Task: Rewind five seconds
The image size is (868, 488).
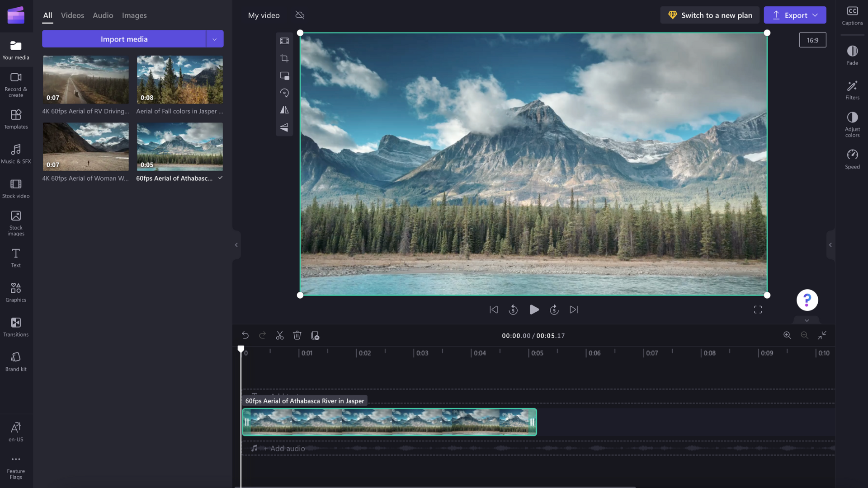Action: (513, 310)
